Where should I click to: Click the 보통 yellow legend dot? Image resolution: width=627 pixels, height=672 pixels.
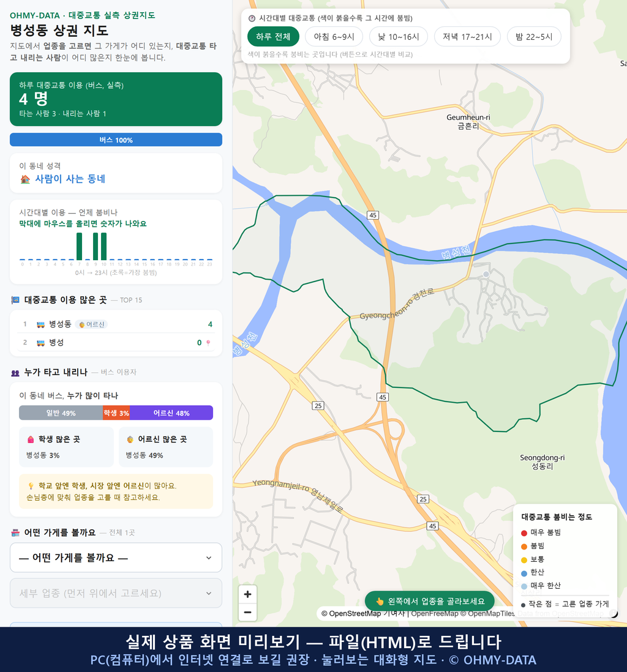coord(524,560)
